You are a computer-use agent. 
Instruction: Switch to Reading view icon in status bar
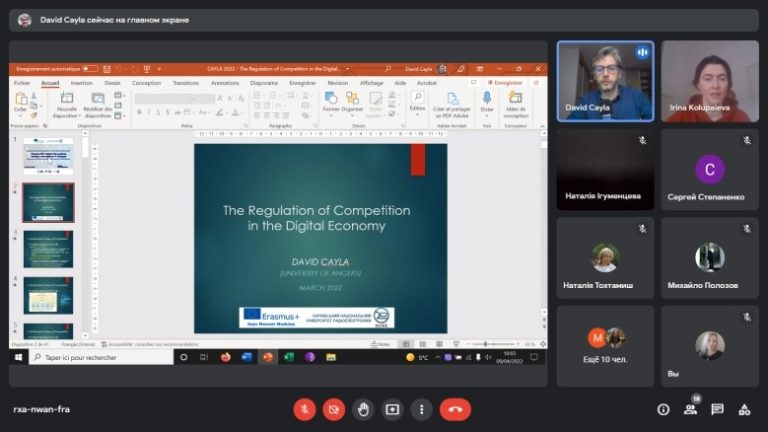click(439, 344)
